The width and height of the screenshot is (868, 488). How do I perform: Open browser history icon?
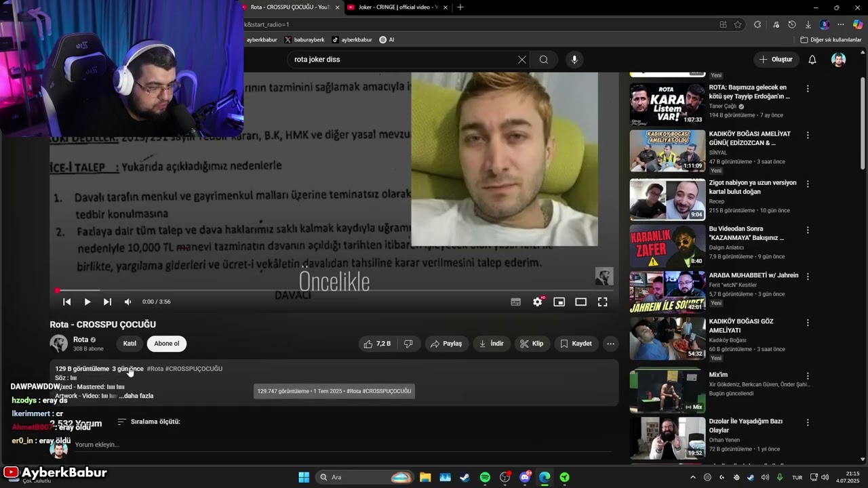791,24
